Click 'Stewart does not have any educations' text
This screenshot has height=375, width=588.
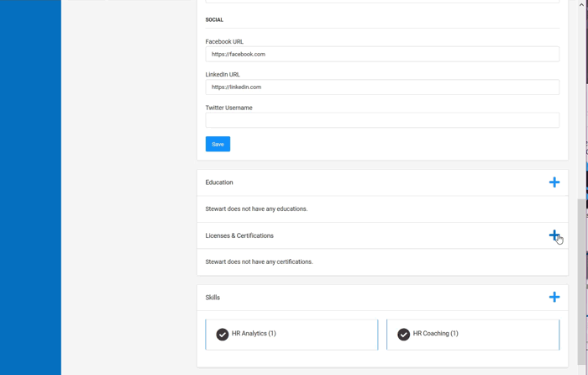pyautogui.click(x=256, y=209)
